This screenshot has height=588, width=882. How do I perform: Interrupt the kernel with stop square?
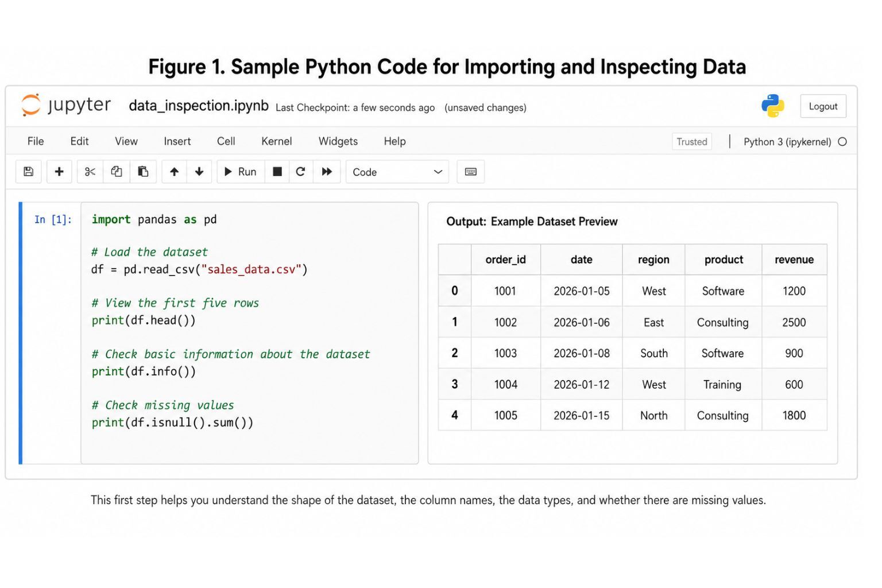277,172
